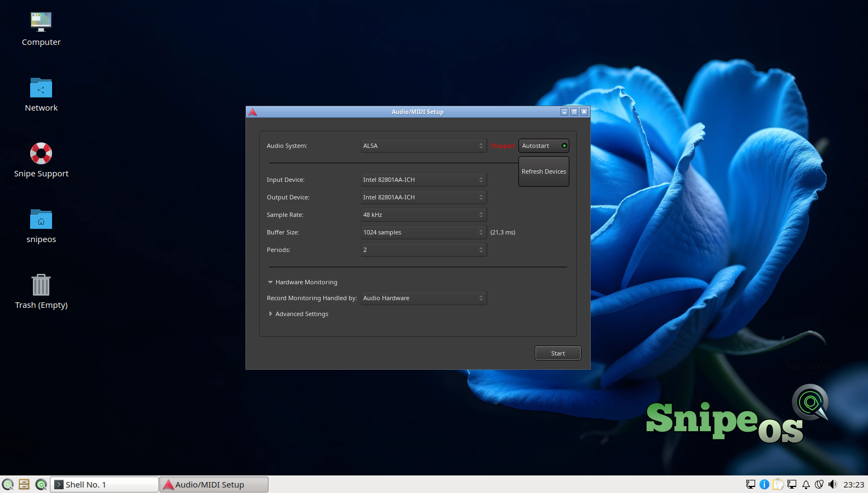Click the Audio System: label
This screenshot has height=493, width=868.
[x=287, y=146]
